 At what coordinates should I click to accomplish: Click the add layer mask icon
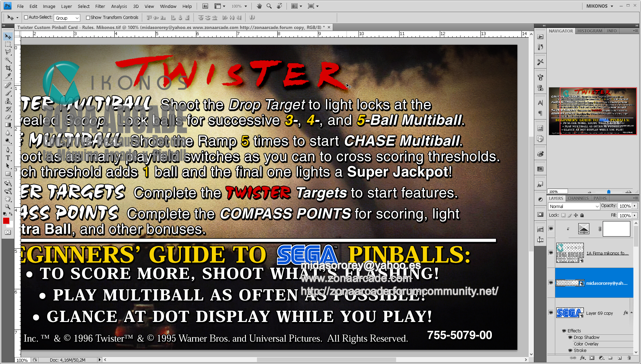(592, 358)
